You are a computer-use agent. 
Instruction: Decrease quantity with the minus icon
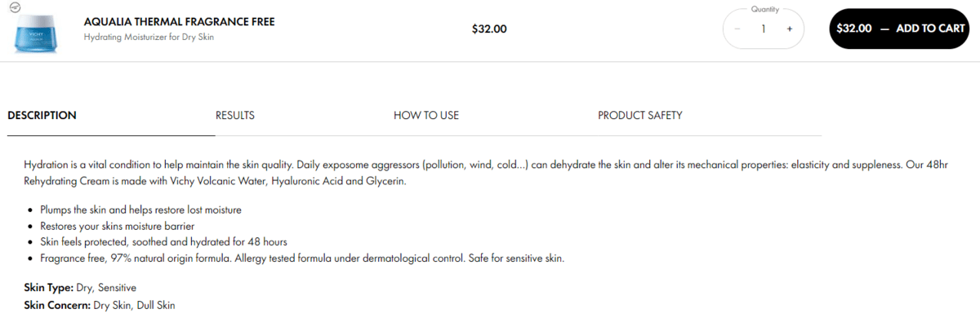pyautogui.click(x=737, y=29)
